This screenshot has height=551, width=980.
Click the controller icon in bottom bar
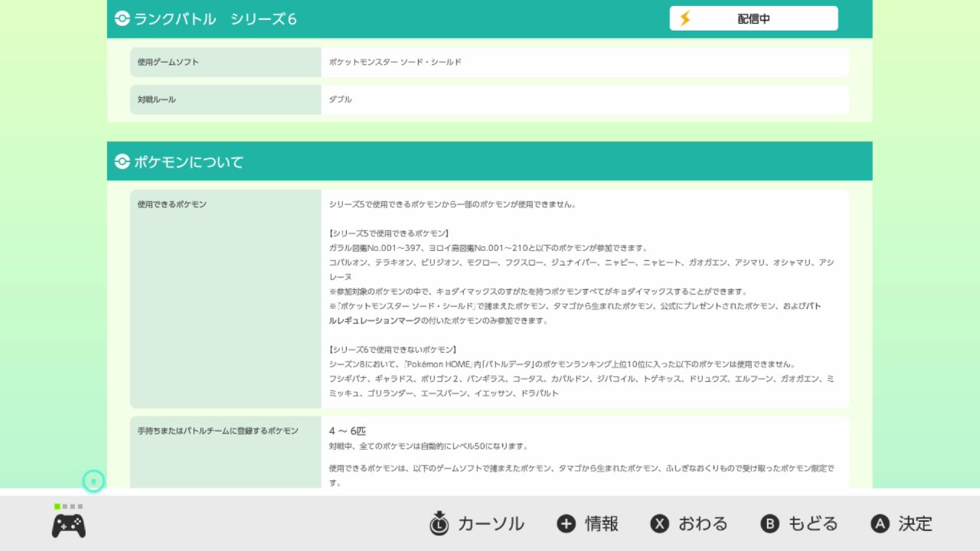[x=69, y=526]
